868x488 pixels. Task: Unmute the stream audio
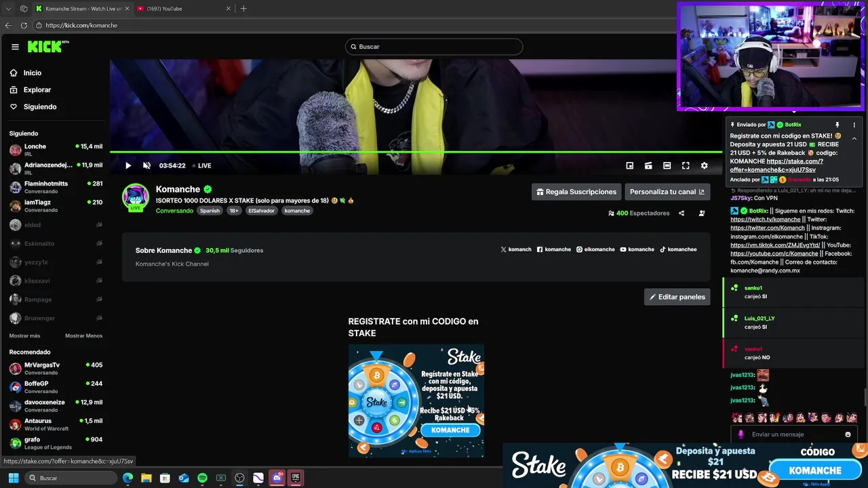pyautogui.click(x=146, y=165)
